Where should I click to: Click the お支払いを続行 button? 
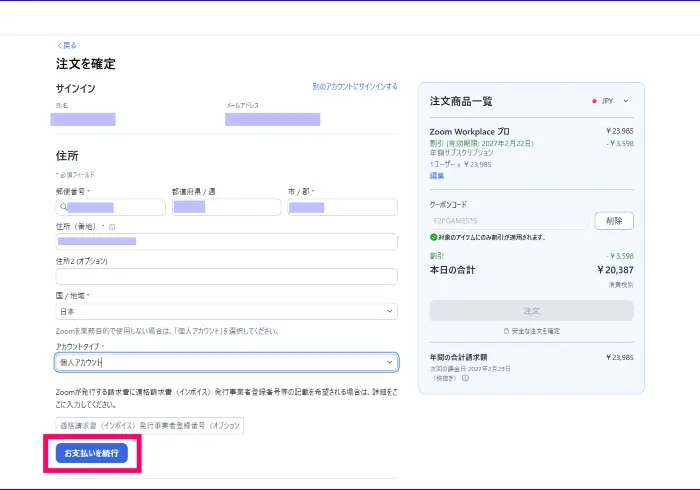point(92,453)
